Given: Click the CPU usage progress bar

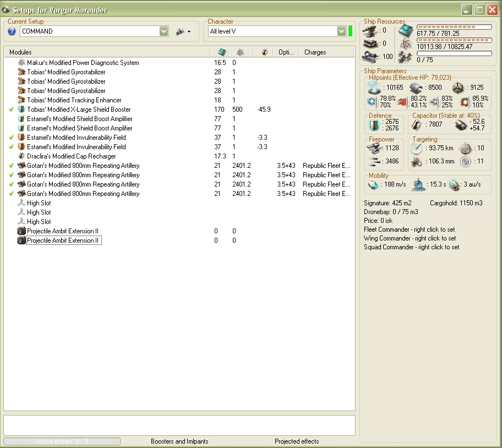Looking at the screenshot, I should 454,27.
